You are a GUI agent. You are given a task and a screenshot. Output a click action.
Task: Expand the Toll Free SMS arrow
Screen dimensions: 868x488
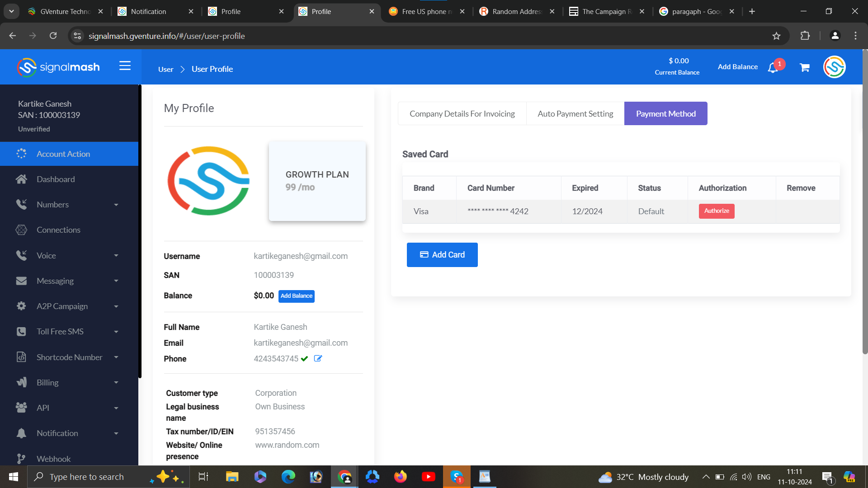click(x=116, y=332)
